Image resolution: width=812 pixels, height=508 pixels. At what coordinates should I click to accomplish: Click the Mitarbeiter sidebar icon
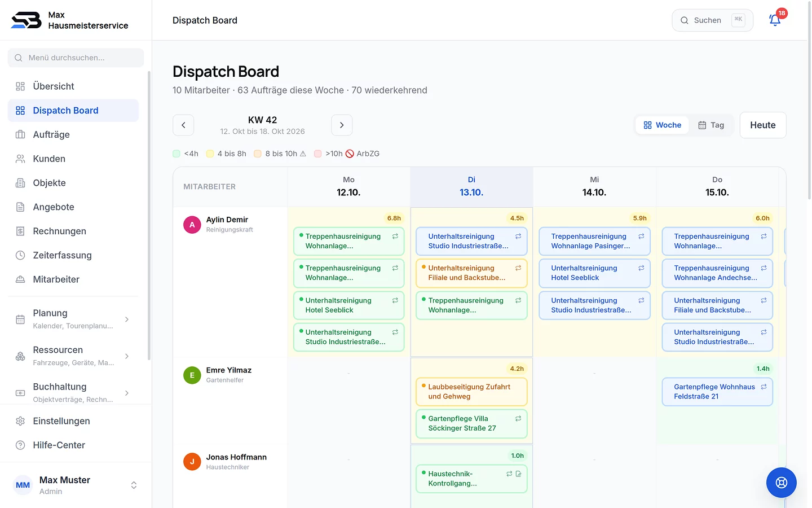pyautogui.click(x=20, y=279)
